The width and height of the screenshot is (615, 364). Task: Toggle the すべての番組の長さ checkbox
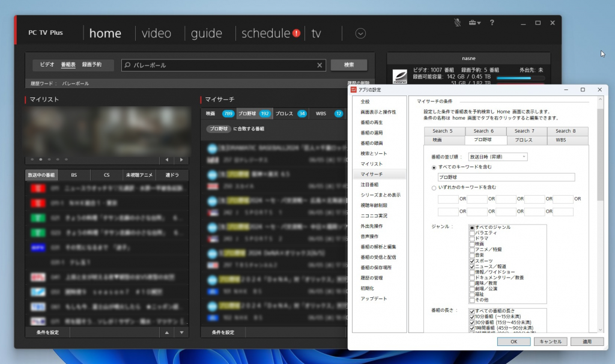click(472, 311)
